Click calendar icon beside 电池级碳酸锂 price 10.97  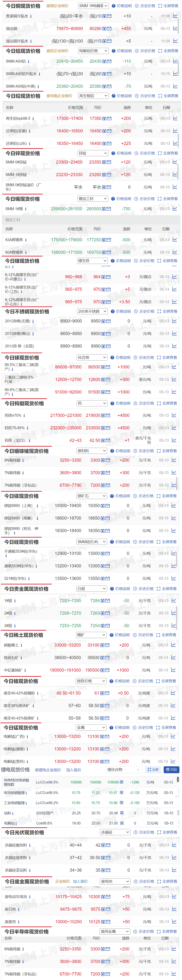tap(121, 793)
